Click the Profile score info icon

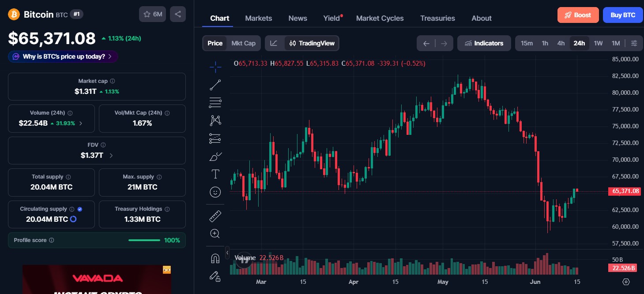(52, 240)
